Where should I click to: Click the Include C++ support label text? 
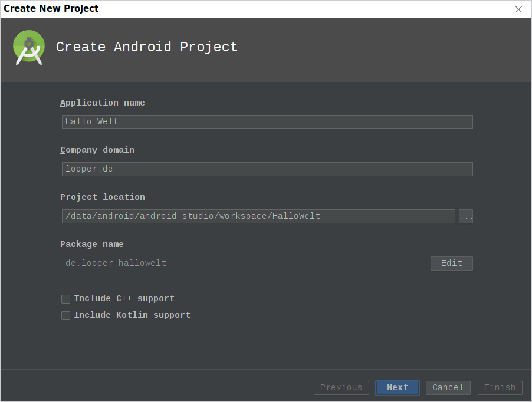pyautogui.click(x=124, y=299)
